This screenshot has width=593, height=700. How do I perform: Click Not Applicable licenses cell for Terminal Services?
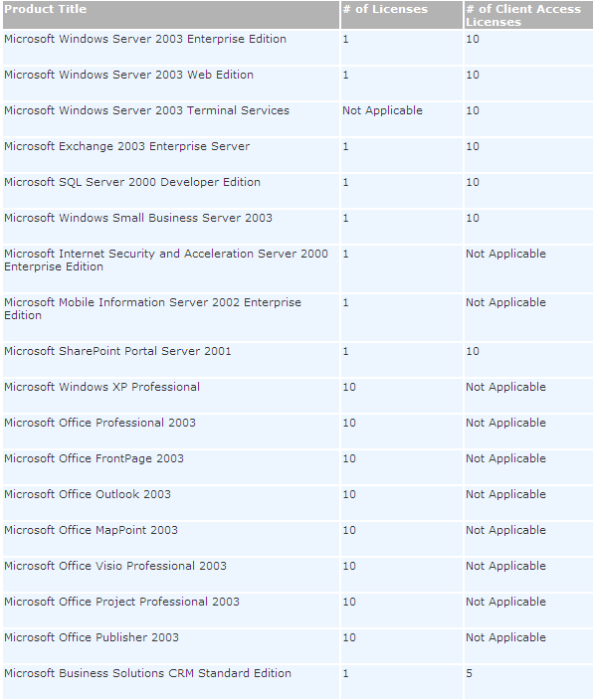pos(382,110)
